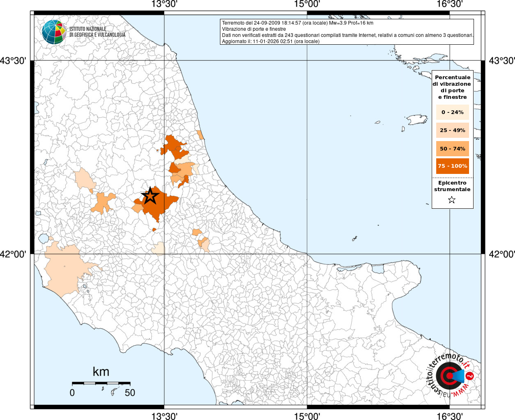
Task: Click the 'Vibrazione di porte e finestre' subtitle
Action: [x=254, y=29]
